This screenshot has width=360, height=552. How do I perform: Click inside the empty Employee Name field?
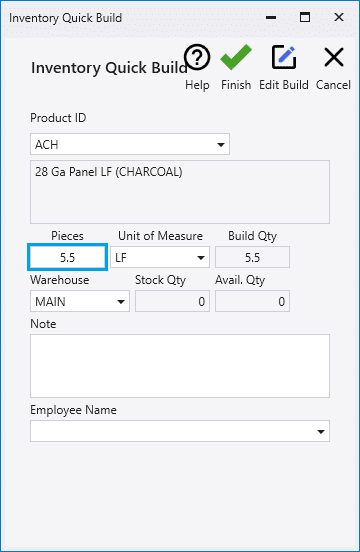click(180, 431)
